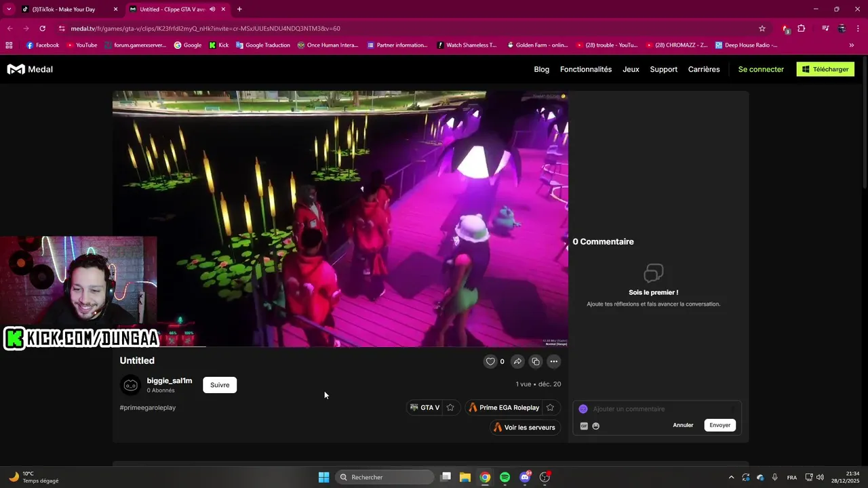The image size is (868, 488).
Task: Open the tab search dropdown arrow
Action: (9, 9)
